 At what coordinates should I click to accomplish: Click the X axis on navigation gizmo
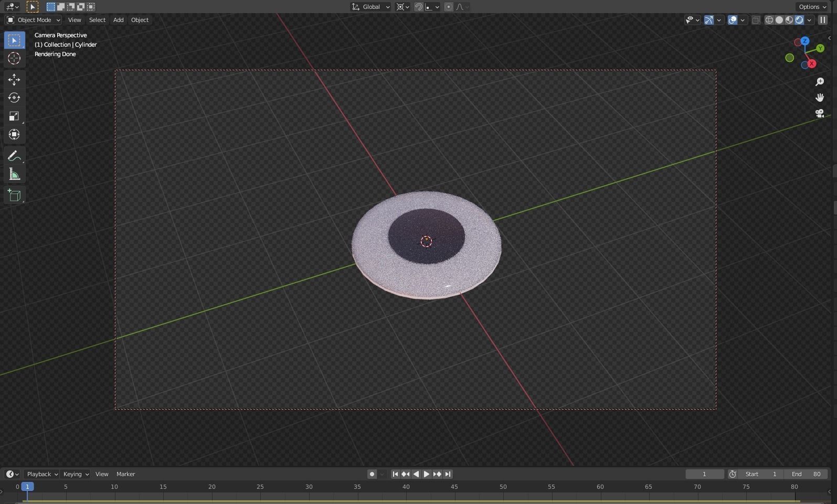pos(812,63)
